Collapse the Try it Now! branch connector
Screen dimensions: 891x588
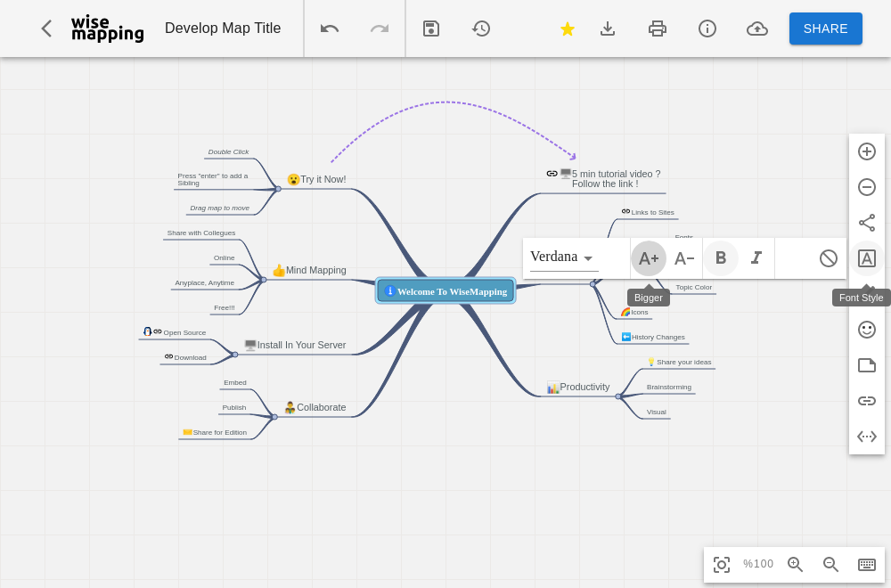[278, 189]
